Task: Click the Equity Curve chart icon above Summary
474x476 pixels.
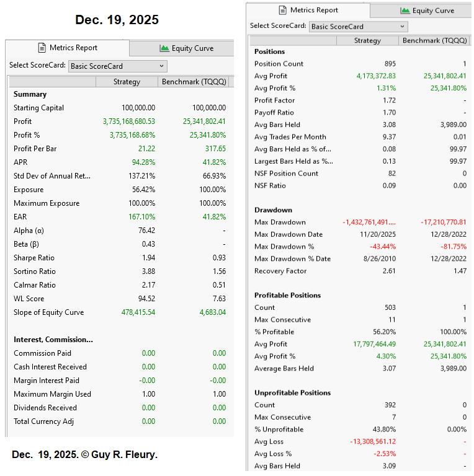Action: click(164, 48)
